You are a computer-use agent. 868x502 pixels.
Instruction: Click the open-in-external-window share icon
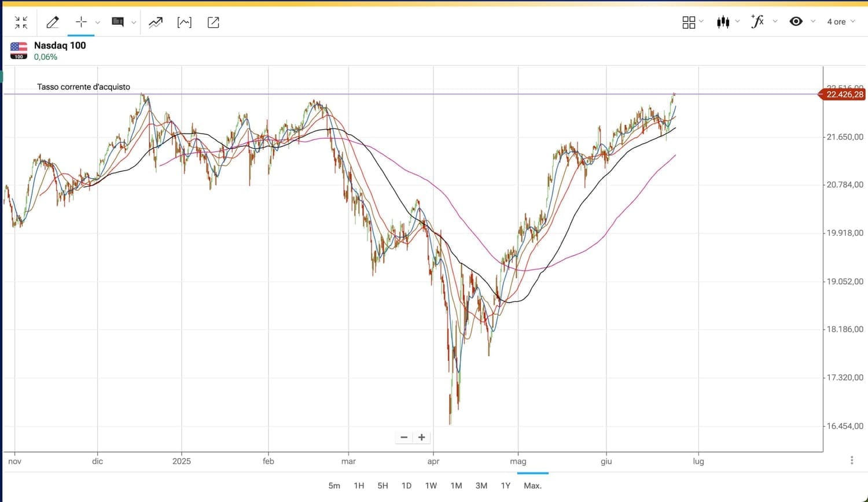pyautogui.click(x=213, y=23)
